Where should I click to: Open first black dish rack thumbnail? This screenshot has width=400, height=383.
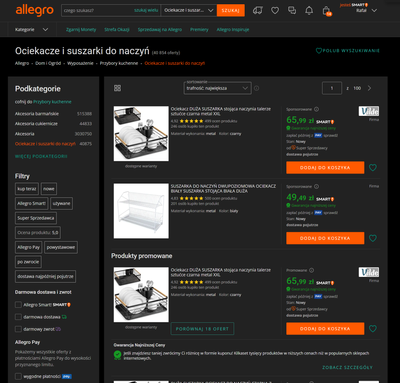click(141, 133)
